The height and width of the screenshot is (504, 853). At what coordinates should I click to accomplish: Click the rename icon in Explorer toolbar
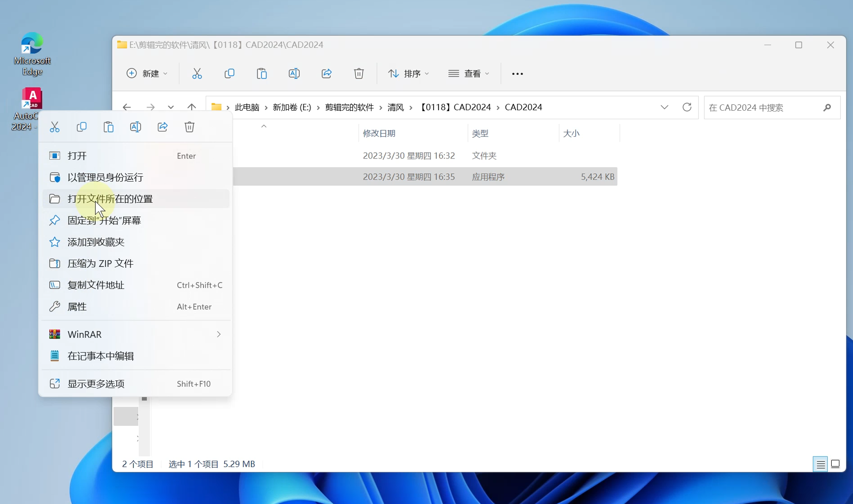294,74
